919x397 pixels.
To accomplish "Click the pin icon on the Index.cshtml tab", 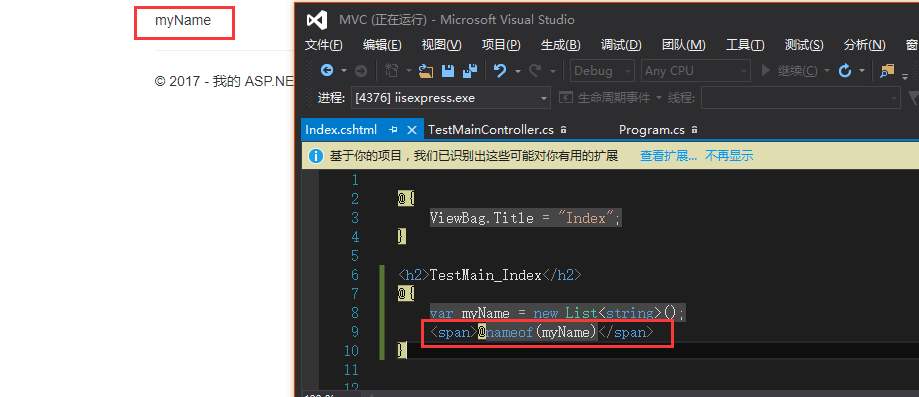I will coord(393,130).
